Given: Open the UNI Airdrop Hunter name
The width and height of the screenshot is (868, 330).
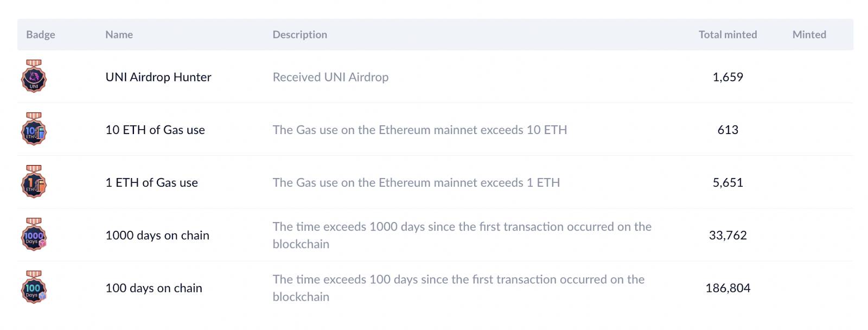Looking at the screenshot, I should [158, 77].
